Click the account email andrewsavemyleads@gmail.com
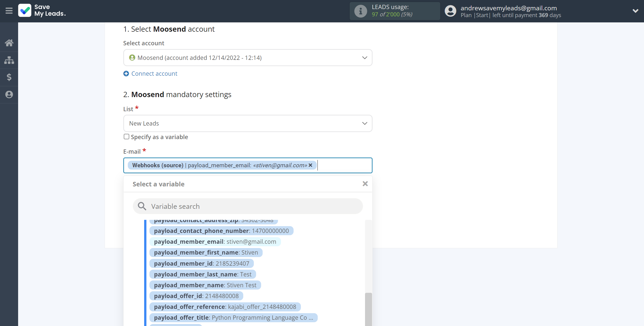The width and height of the screenshot is (644, 326). tap(509, 8)
